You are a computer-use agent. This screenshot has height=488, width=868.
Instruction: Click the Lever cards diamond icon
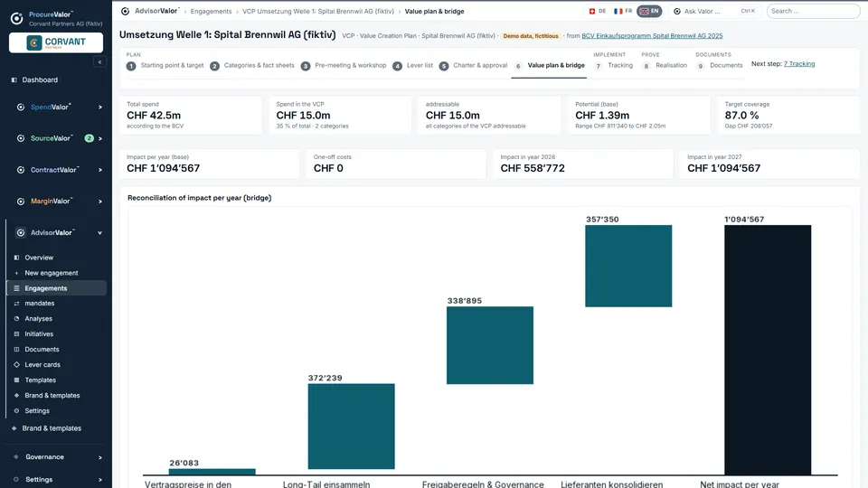point(16,364)
